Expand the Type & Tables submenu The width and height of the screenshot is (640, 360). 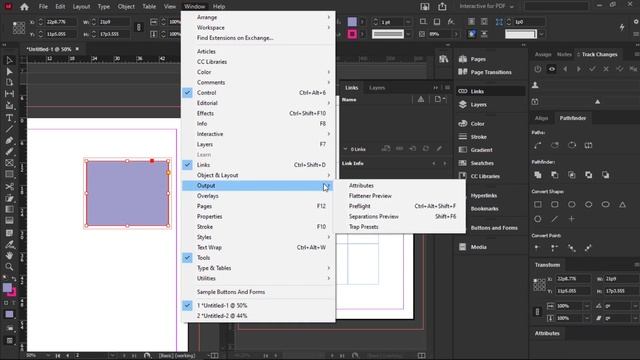pos(258,268)
